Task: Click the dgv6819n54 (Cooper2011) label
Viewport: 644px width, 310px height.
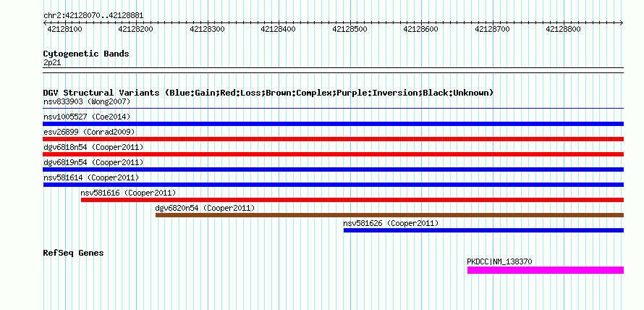Action: [x=93, y=162]
